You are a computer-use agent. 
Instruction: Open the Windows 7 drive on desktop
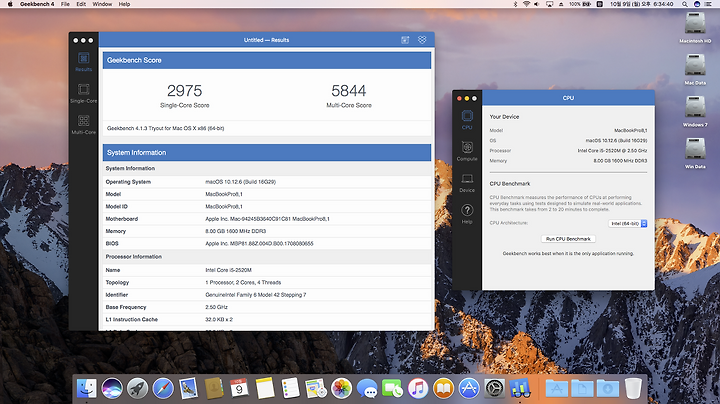(x=695, y=111)
